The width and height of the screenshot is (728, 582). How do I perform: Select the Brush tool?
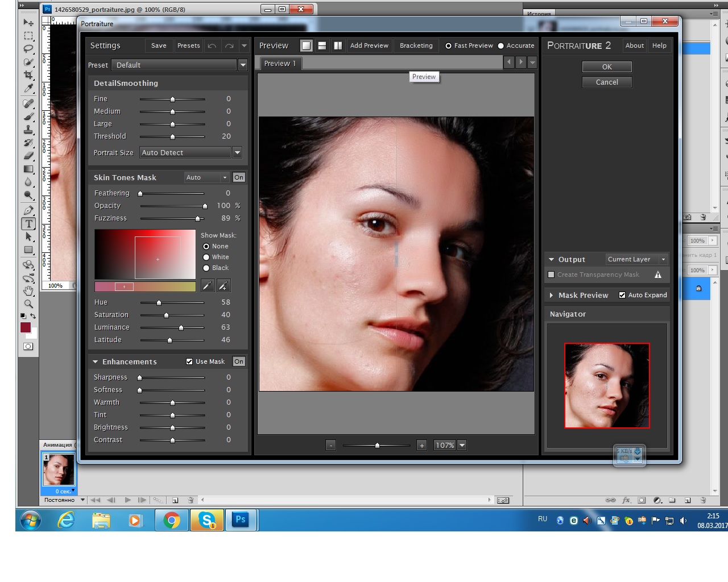28,117
